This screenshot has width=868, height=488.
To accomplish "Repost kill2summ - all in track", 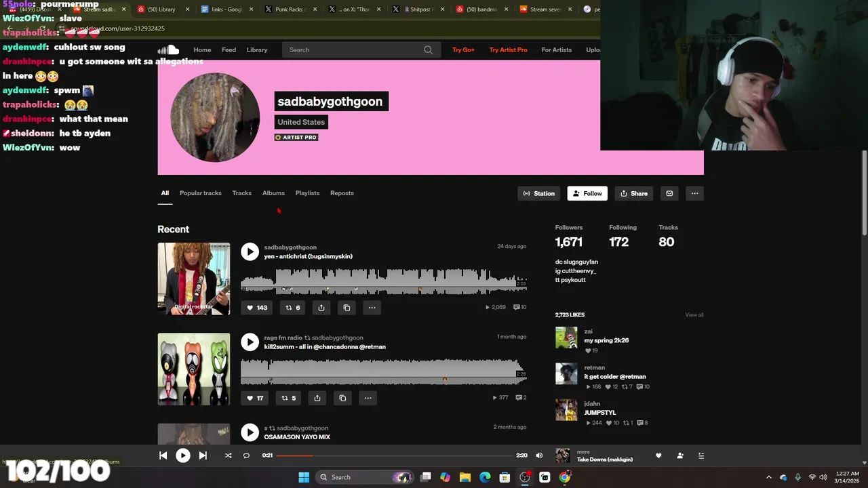I will click(288, 398).
